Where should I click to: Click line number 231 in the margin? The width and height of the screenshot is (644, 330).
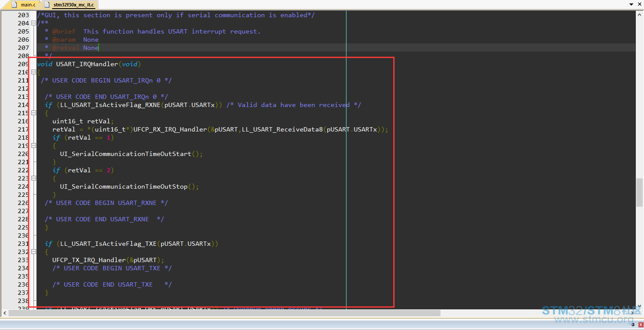pos(24,244)
